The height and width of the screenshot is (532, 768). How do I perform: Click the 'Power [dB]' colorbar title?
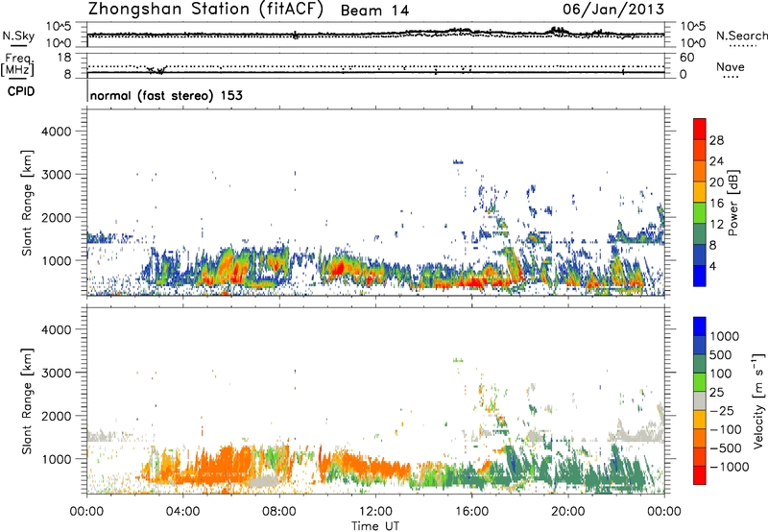tap(732, 203)
